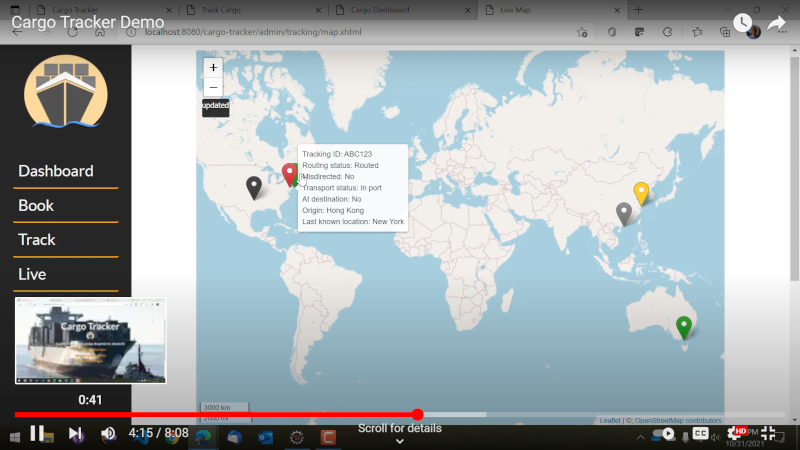This screenshot has width=800, height=450.
Task: Zoom in on the map
Action: point(213,67)
